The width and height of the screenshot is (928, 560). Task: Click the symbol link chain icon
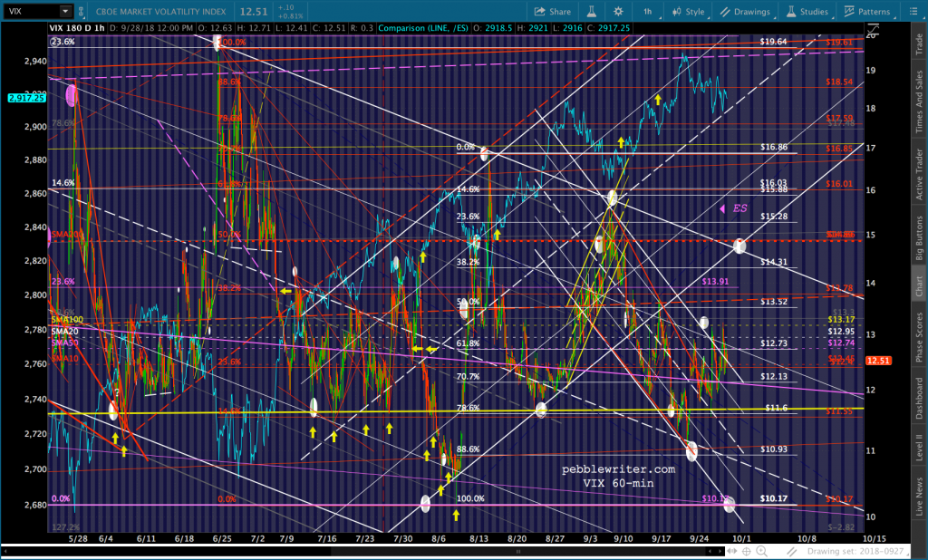(x=82, y=11)
